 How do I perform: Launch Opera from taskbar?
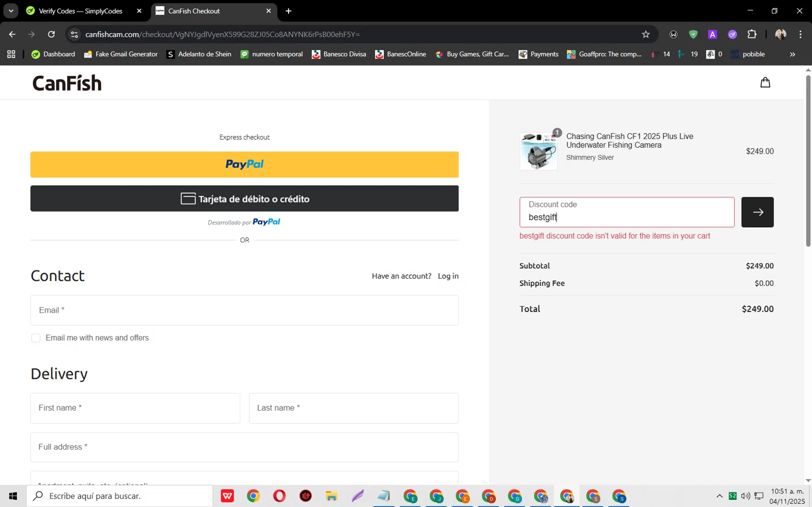(279, 496)
